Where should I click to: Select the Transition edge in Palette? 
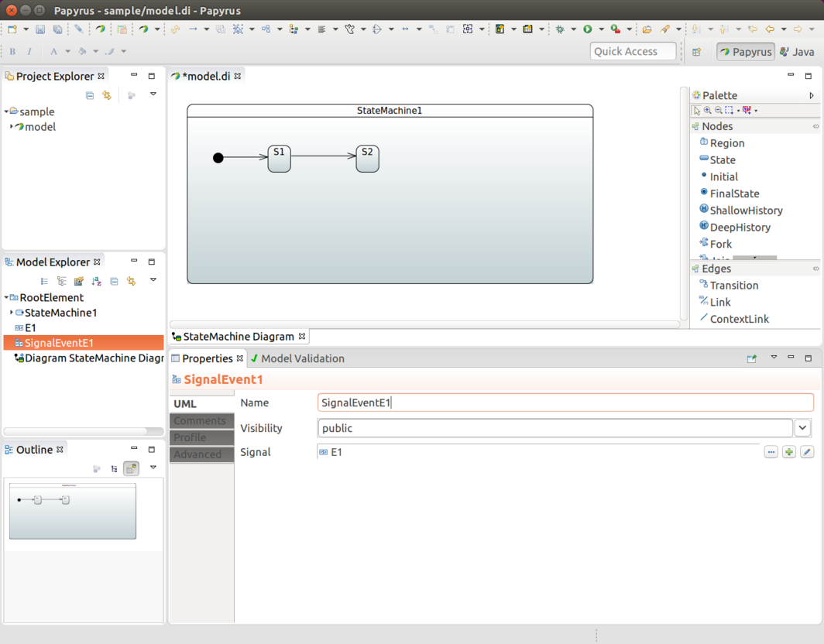point(729,285)
